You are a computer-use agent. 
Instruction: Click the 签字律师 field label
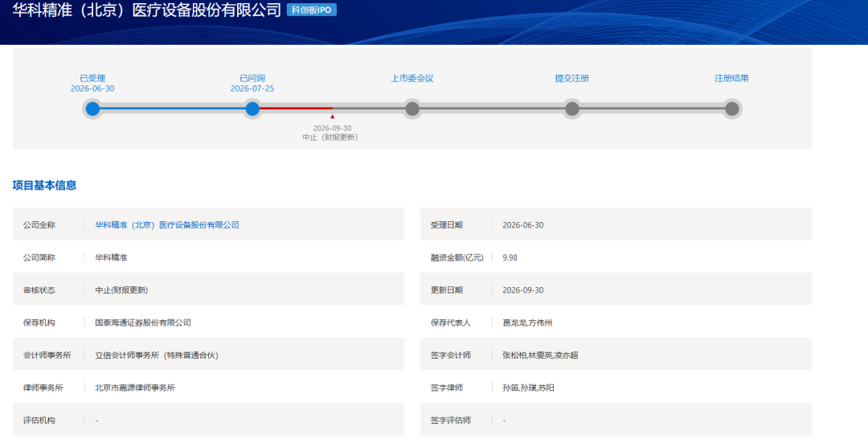tap(447, 388)
